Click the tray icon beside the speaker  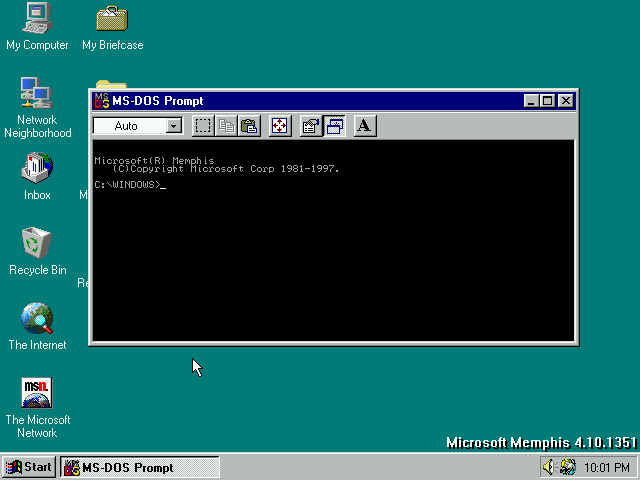[568, 467]
